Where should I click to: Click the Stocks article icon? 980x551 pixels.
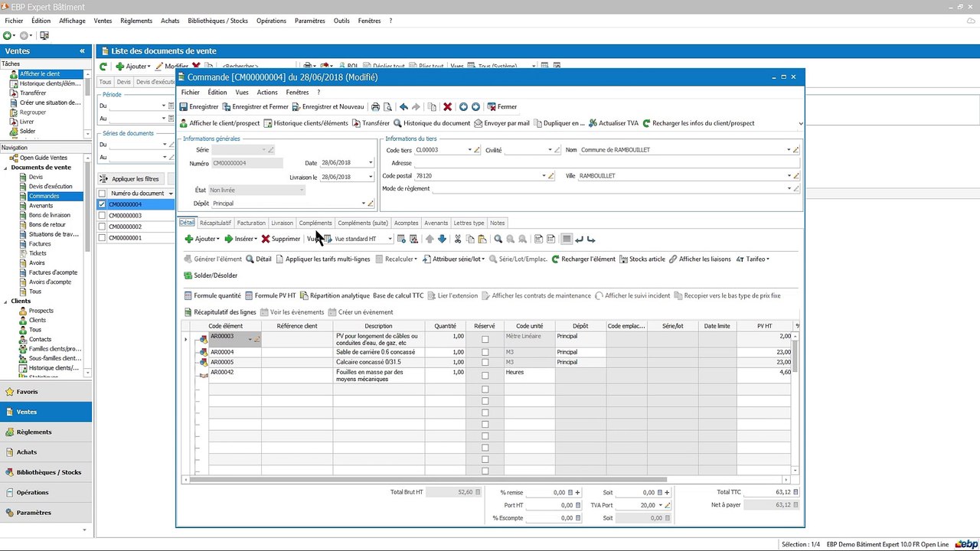(x=623, y=259)
